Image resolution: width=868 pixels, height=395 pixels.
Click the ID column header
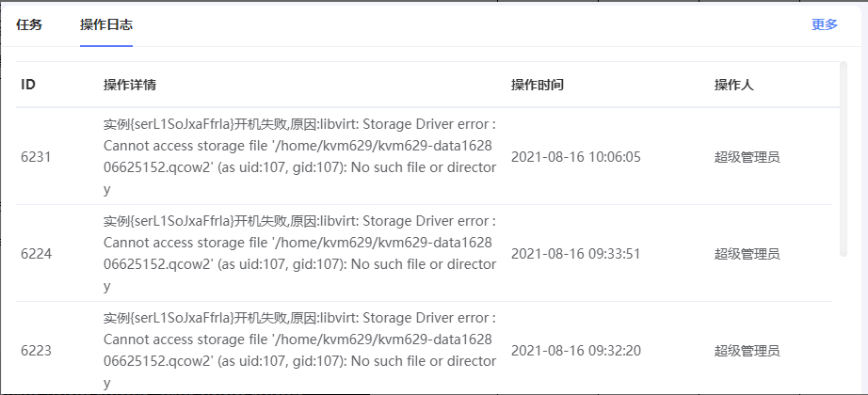pyautogui.click(x=28, y=86)
